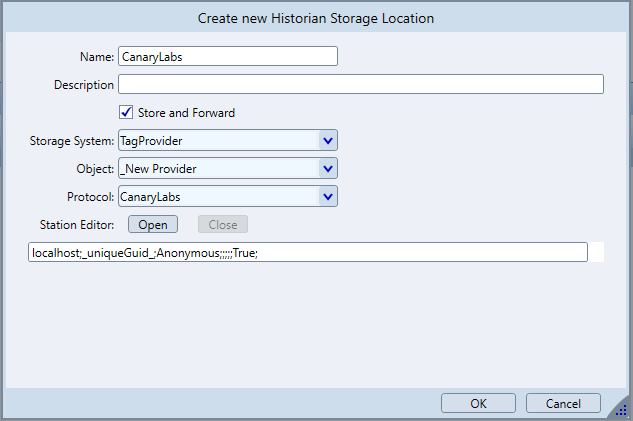Click the resize grip in the dialog corner
Viewport: 633px width, 421px height.
coord(622,411)
